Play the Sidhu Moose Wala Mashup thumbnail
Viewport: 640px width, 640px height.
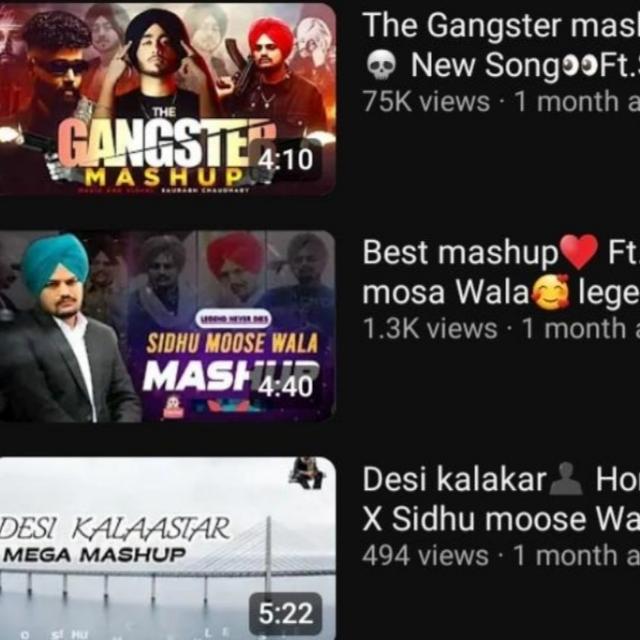coord(167,326)
